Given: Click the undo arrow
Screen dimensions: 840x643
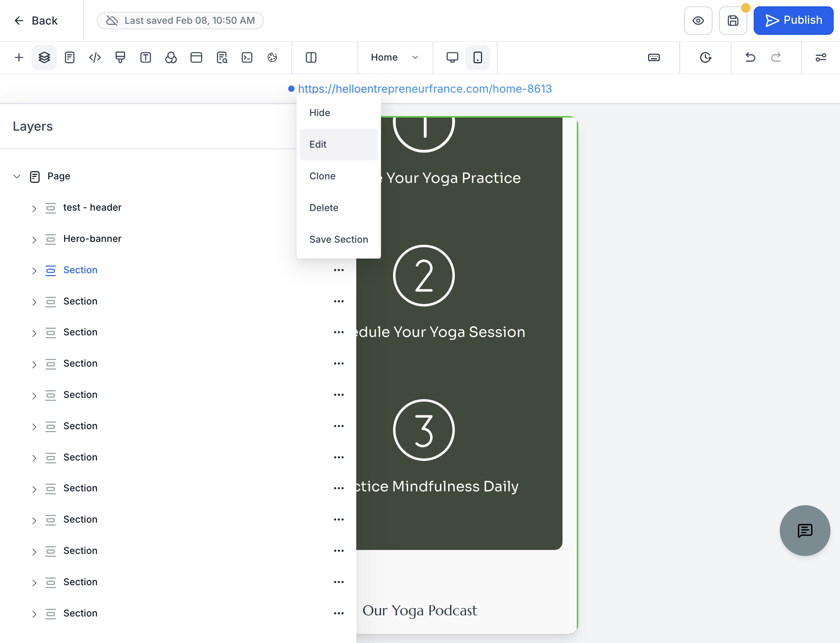Looking at the screenshot, I should pyautogui.click(x=750, y=57).
